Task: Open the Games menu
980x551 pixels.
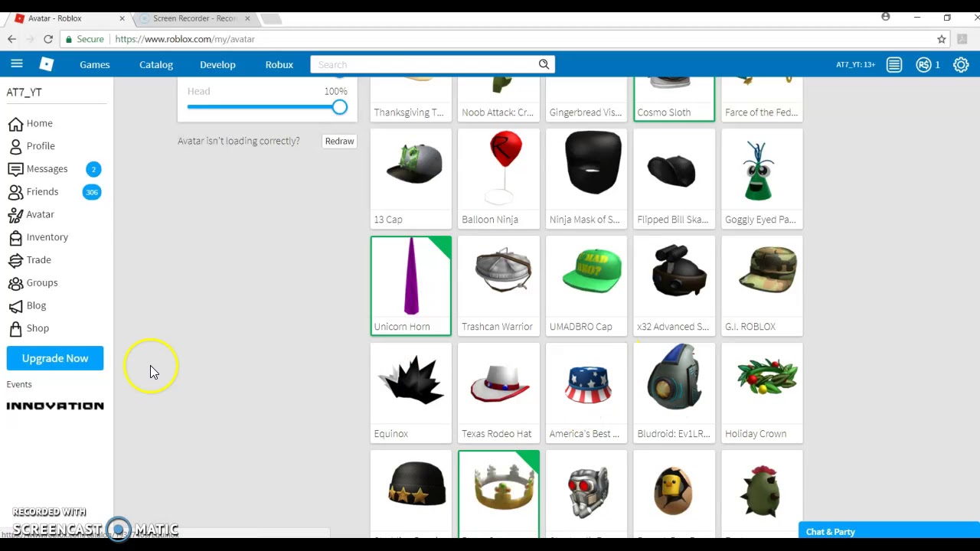Action: 95,65
